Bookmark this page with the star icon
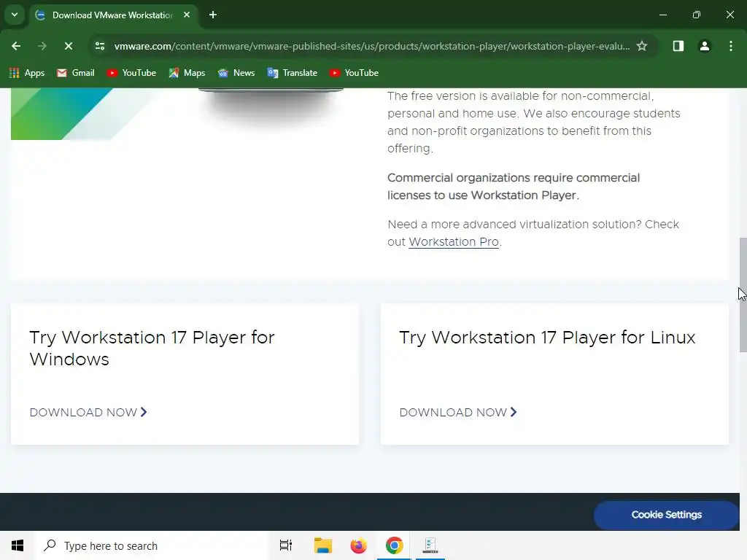The width and height of the screenshot is (747, 560). point(642,46)
